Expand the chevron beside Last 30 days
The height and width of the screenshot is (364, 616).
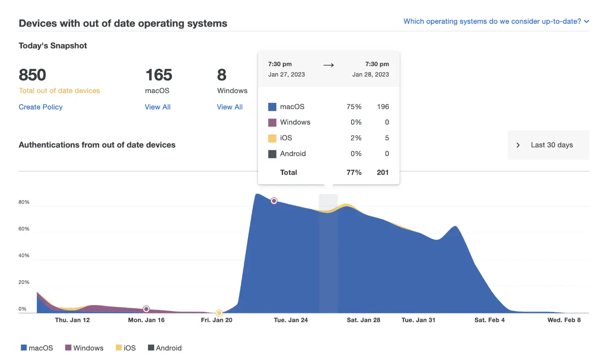click(518, 145)
